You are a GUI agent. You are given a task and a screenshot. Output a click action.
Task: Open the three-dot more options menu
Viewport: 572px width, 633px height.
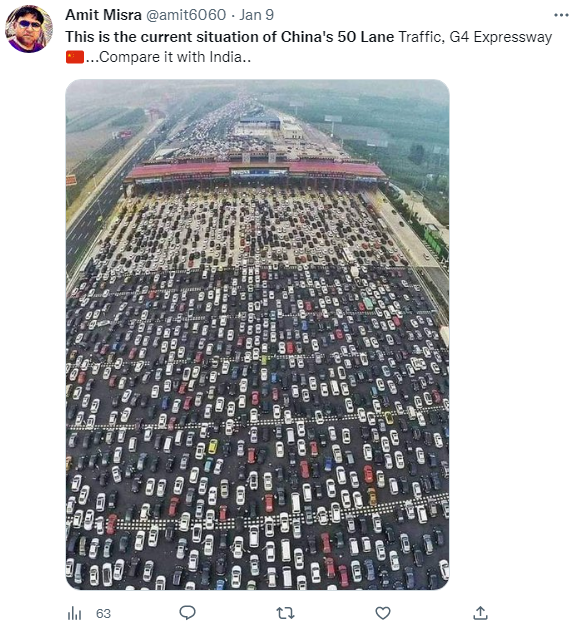(x=561, y=15)
